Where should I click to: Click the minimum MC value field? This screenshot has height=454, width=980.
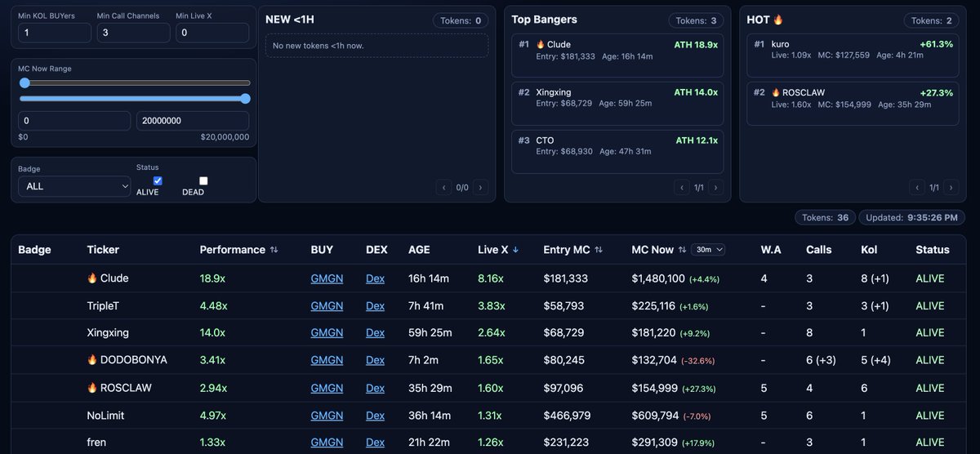pyautogui.click(x=74, y=121)
